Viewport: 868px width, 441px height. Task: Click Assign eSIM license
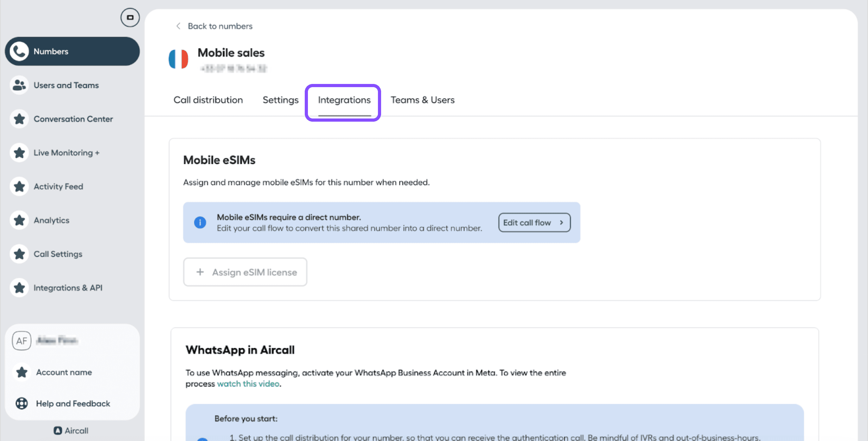(245, 272)
